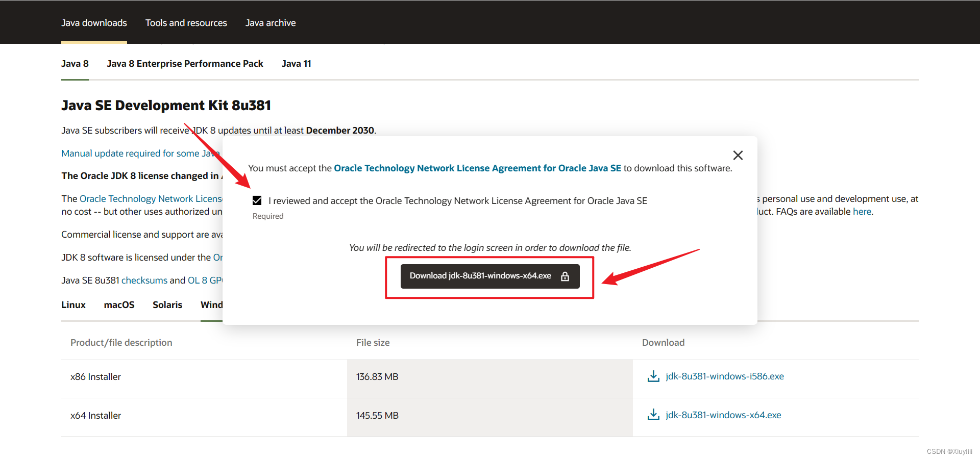Click the Download jdk-8u381-windows-x64.exe button
The width and height of the screenshot is (980, 460).
[x=490, y=276]
